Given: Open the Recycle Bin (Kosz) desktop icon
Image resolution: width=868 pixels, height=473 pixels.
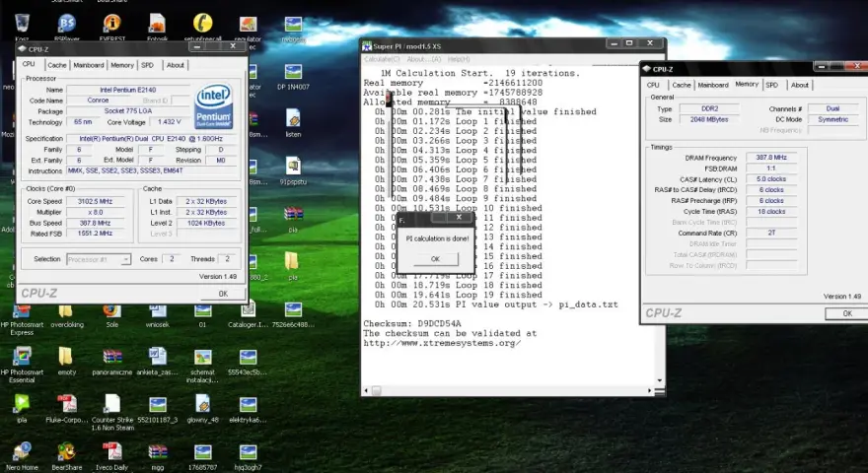Looking at the screenshot, I should coord(22,26).
